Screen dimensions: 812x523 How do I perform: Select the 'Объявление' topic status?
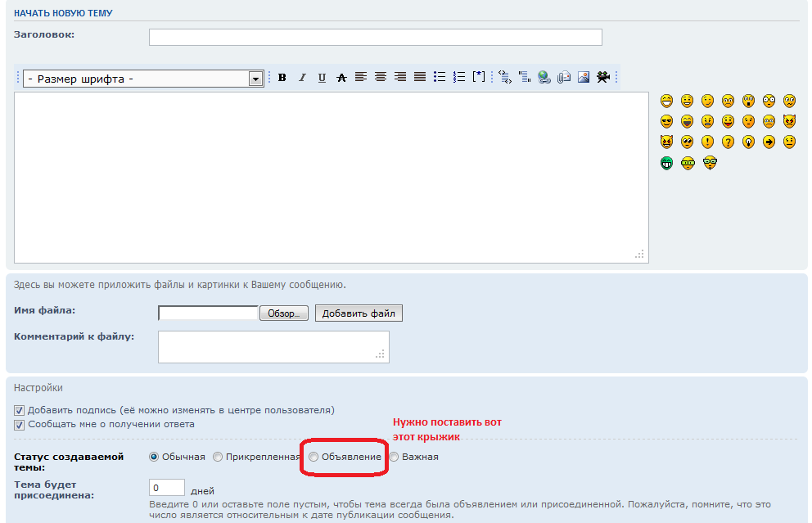tap(314, 457)
